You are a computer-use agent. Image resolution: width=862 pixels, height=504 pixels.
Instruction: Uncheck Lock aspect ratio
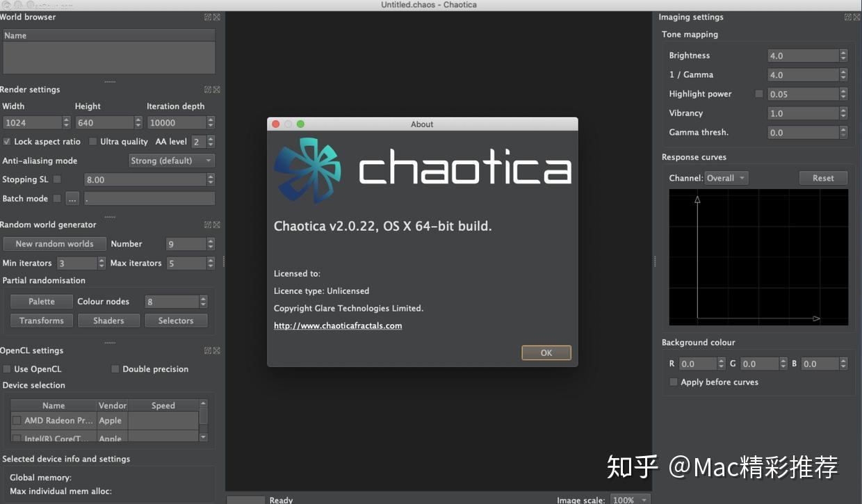pyautogui.click(x=7, y=141)
